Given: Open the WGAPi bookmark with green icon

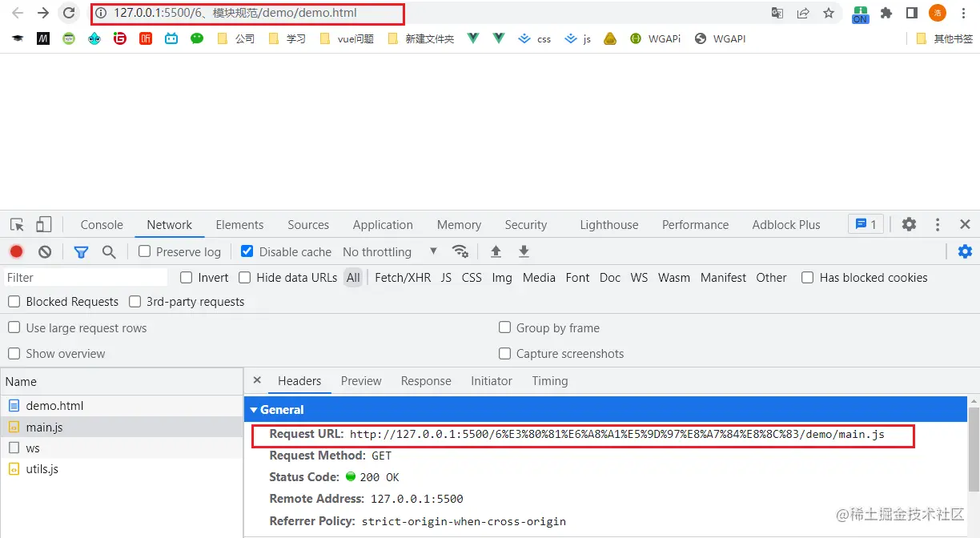Looking at the screenshot, I should point(655,38).
